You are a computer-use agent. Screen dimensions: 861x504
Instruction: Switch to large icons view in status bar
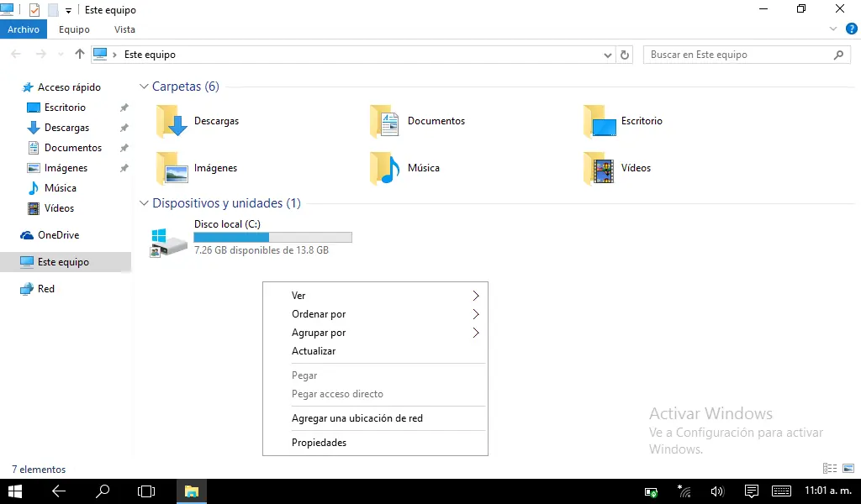pos(848,469)
